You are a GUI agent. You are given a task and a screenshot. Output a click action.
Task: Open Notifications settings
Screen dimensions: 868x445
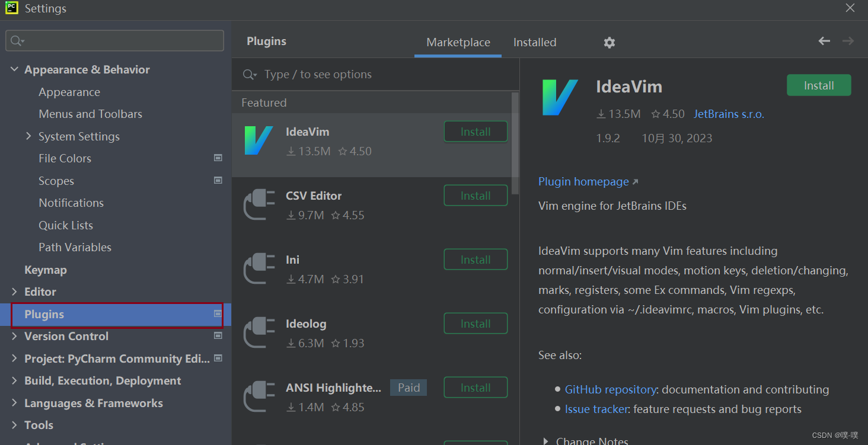pyautogui.click(x=71, y=203)
